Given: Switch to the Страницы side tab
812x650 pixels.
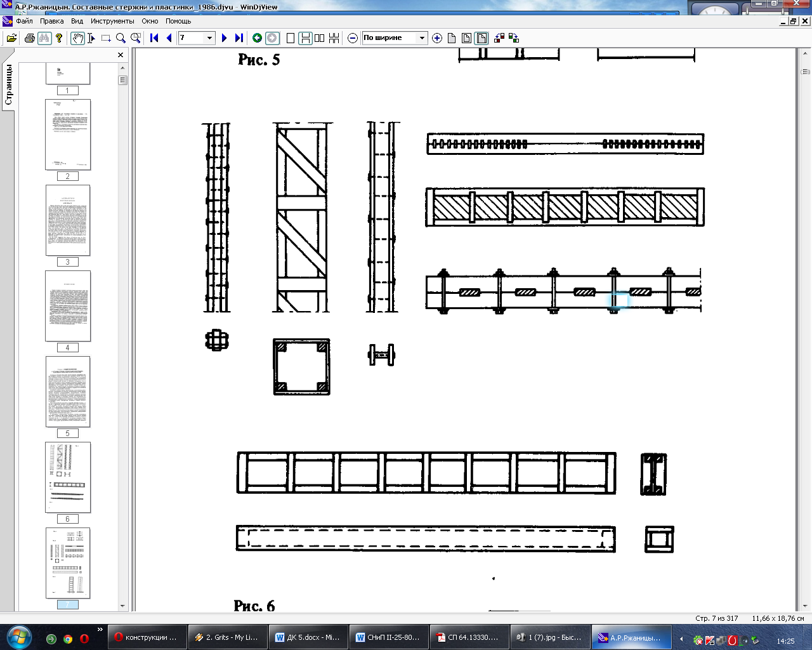Looking at the screenshot, I should pos(8,84).
